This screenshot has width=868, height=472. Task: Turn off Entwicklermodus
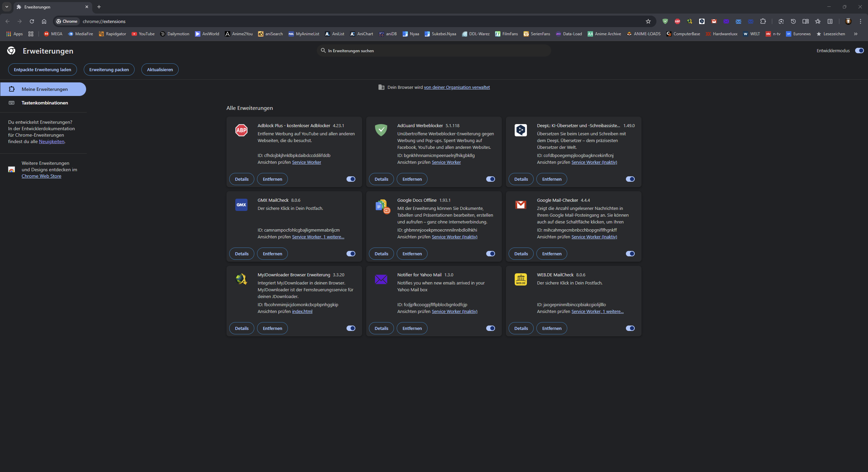(859, 50)
